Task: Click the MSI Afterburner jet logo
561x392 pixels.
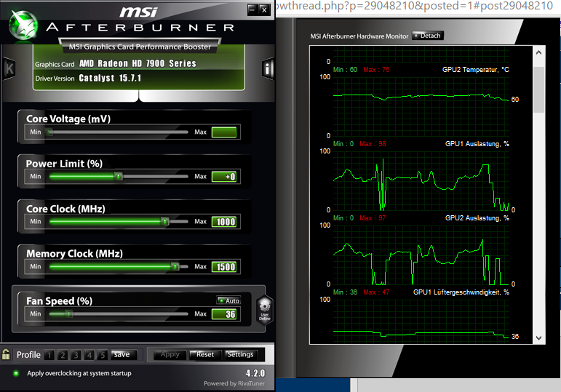Action: click(23, 25)
